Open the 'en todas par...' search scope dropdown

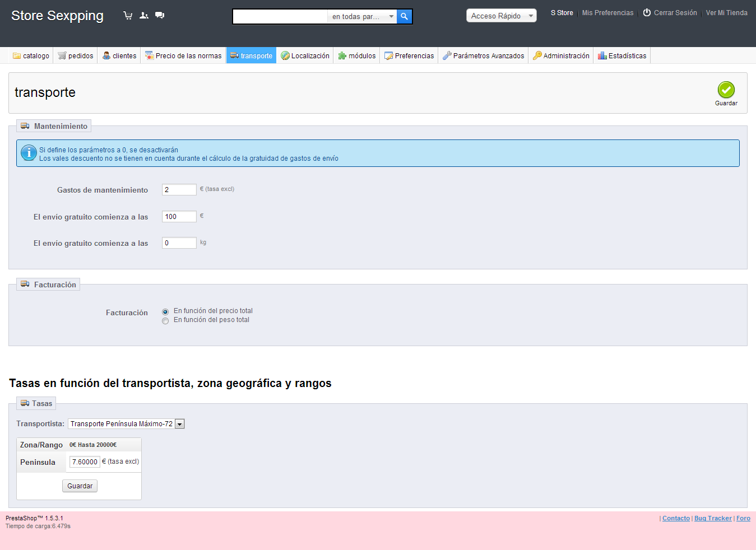pos(363,17)
